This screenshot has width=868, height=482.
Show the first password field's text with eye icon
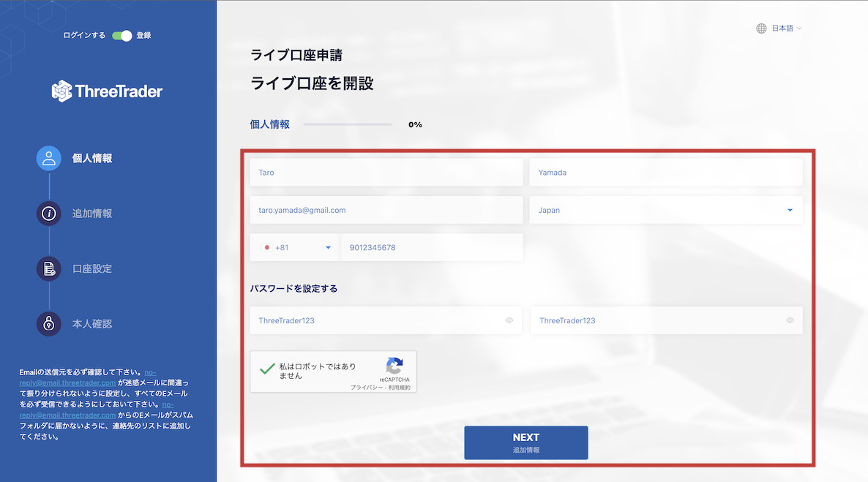pyautogui.click(x=509, y=320)
